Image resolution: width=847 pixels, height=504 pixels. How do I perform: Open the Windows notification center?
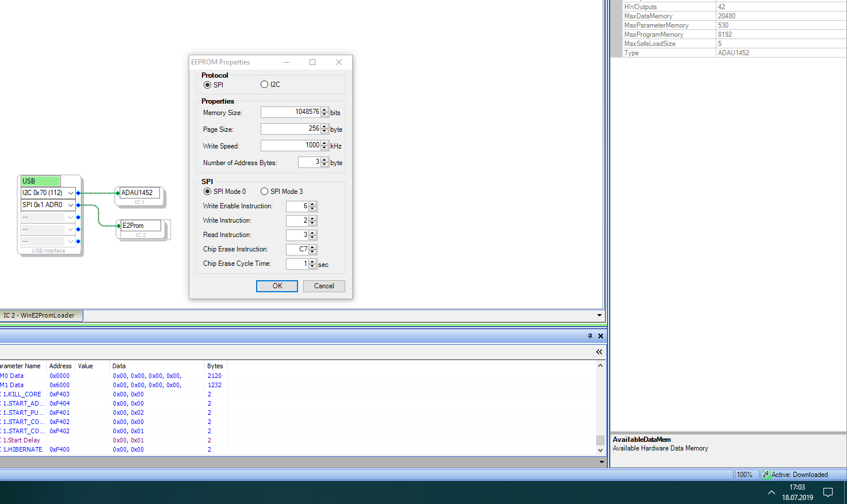coord(828,492)
